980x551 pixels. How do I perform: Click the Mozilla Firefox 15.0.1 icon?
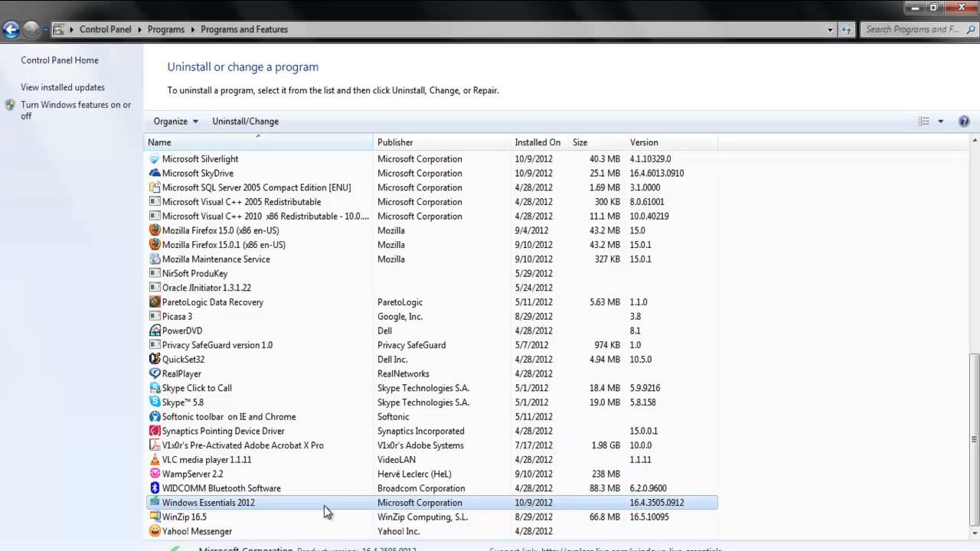click(x=155, y=245)
